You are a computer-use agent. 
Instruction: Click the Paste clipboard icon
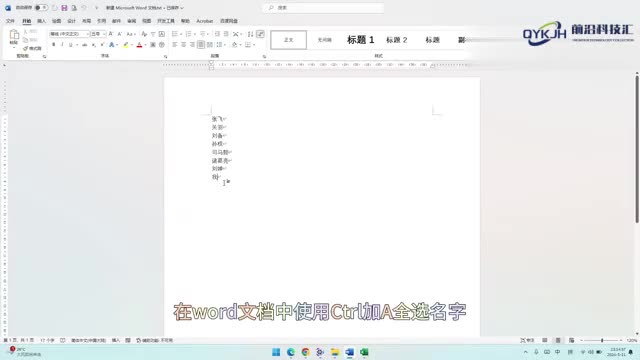tap(14, 35)
